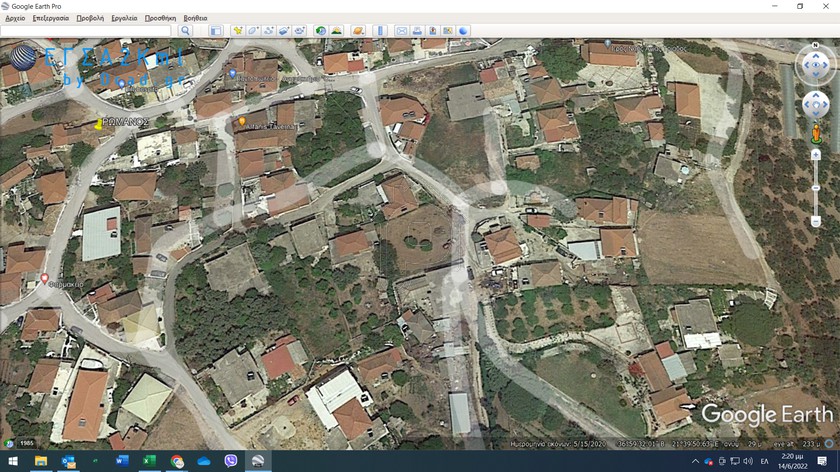The height and width of the screenshot is (472, 840).
Task: Open the Επεξεργασία menu
Action: (51, 18)
